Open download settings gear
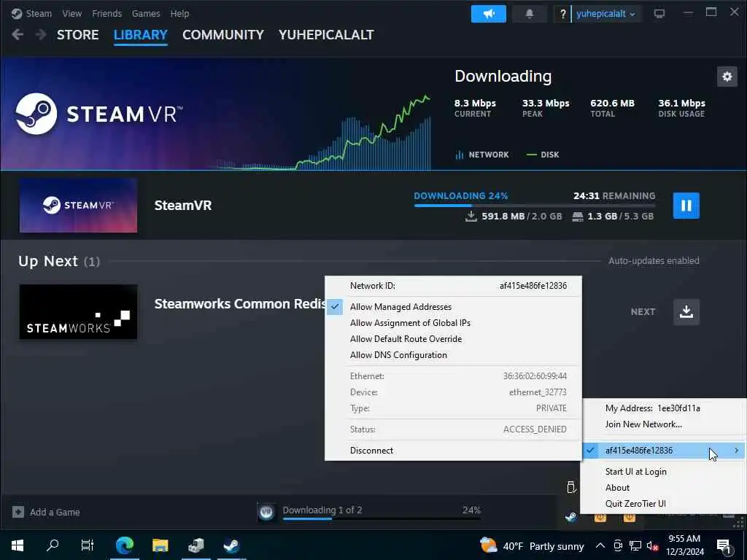This screenshot has width=747, height=560. click(x=727, y=77)
